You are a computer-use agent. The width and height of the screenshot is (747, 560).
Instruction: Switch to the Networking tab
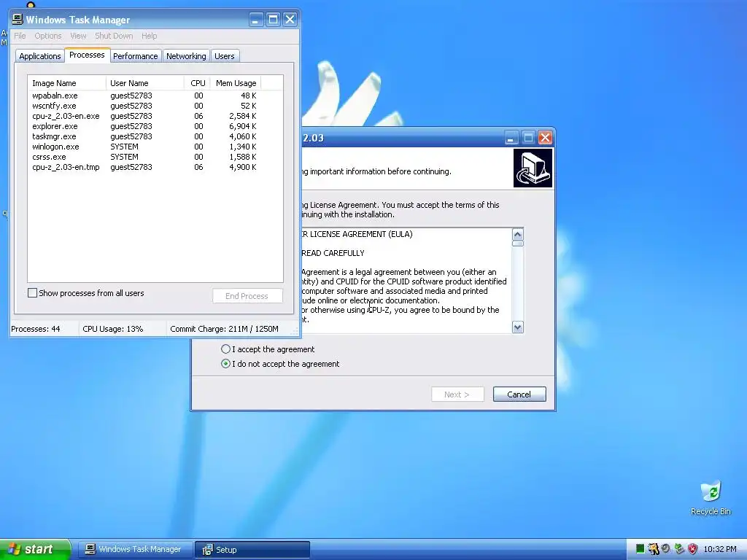coord(186,56)
